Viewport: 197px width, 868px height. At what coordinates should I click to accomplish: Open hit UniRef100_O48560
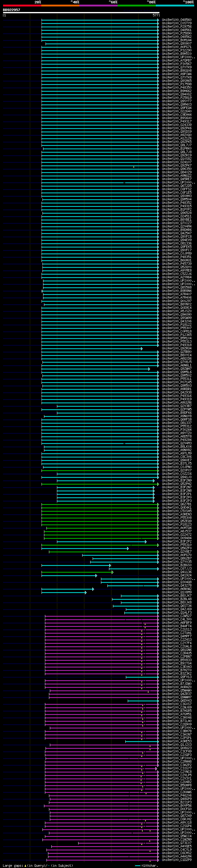pos(176,20)
